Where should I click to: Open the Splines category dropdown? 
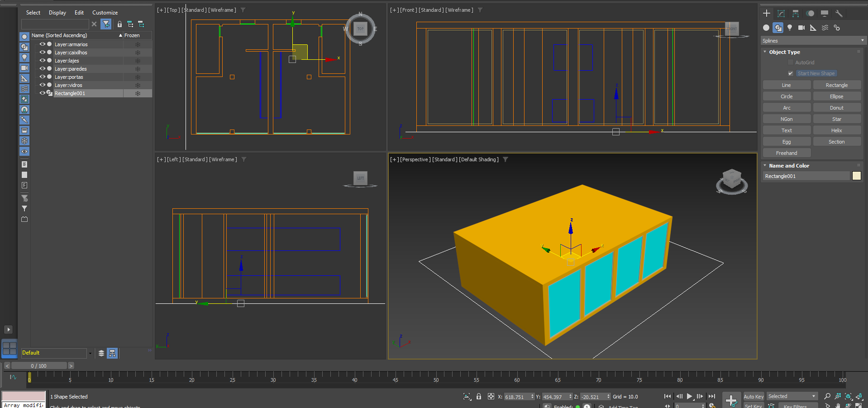tap(812, 41)
